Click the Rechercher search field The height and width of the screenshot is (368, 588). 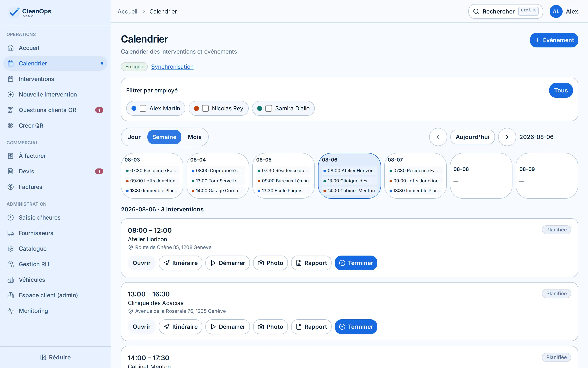pyautogui.click(x=506, y=12)
